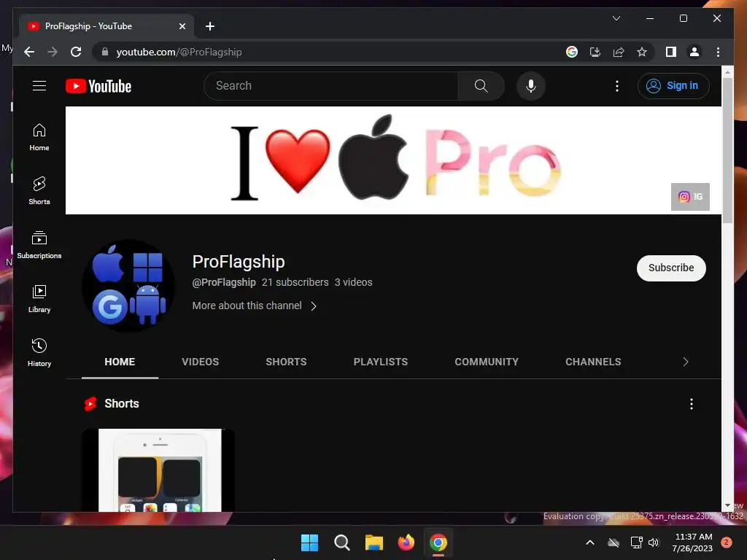Screen dimensions: 747x560
Task: Click the 3 videos text
Action: tap(353, 282)
